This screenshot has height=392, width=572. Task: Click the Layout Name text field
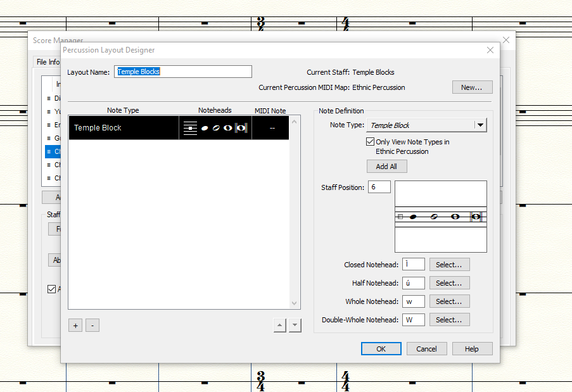click(183, 72)
